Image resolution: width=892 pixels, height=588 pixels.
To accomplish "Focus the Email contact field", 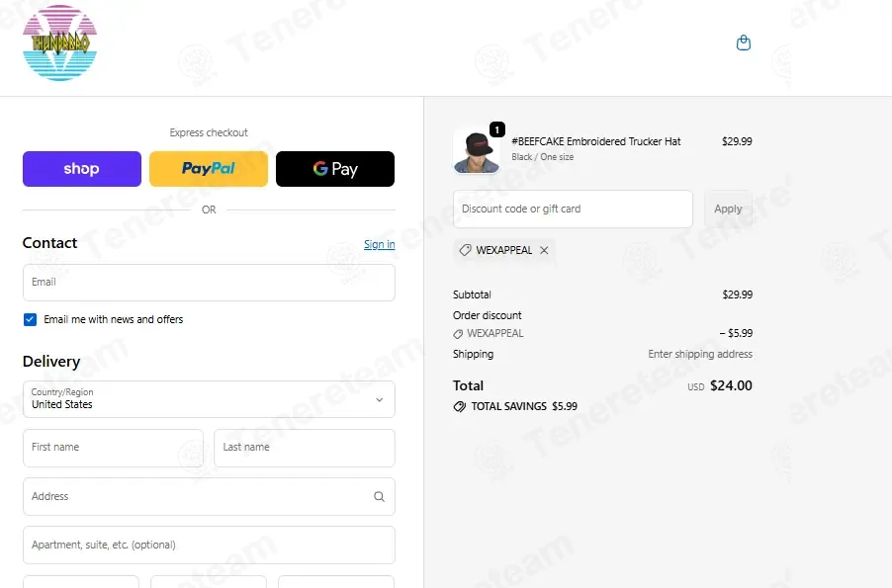I will [x=209, y=283].
